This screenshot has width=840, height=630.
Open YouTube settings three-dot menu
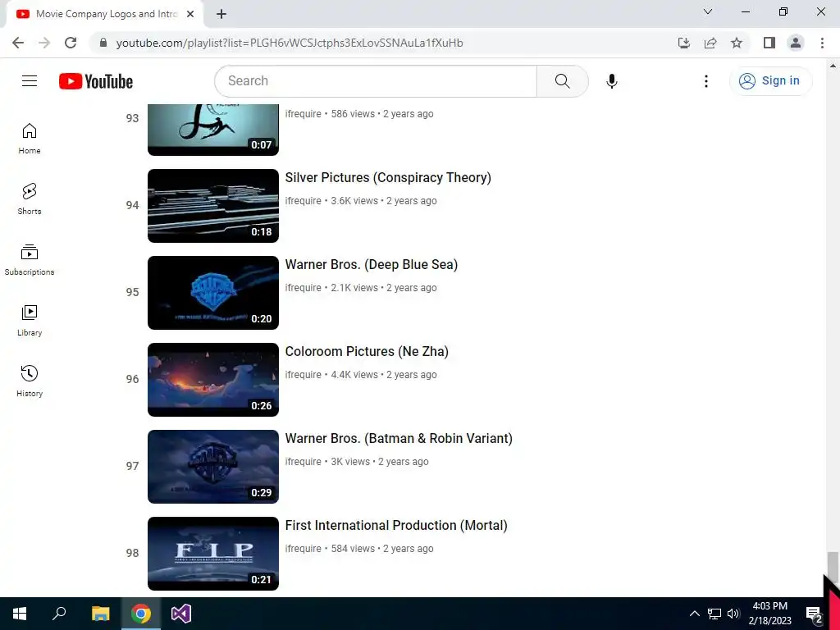point(706,81)
